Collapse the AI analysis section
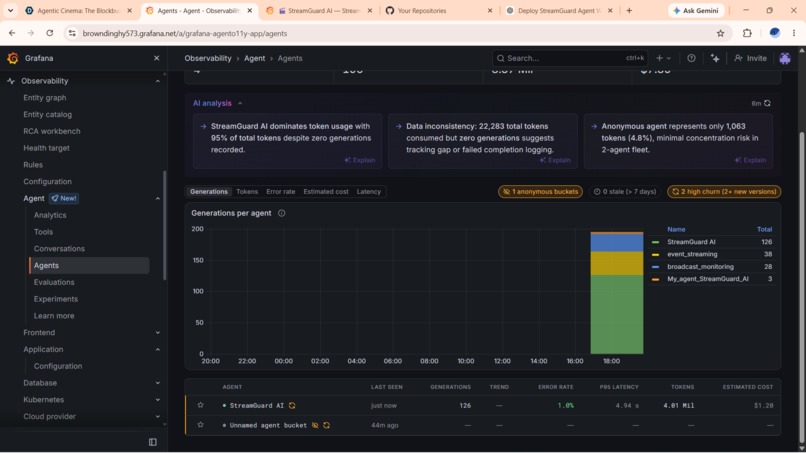The image size is (806, 453). click(240, 103)
